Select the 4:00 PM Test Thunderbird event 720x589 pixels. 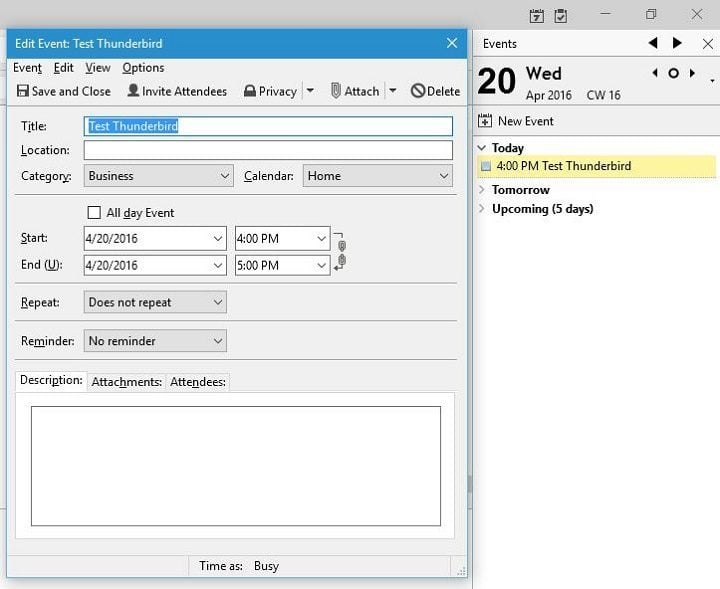[x=596, y=166]
